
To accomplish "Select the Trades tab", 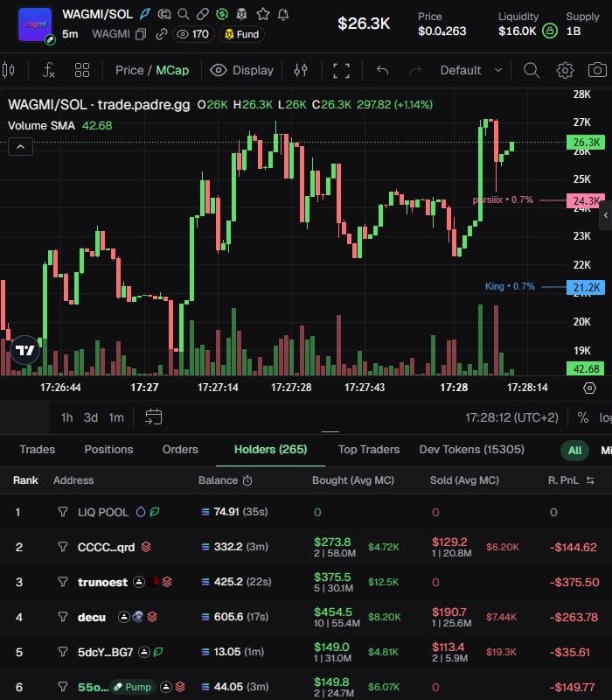I will click(38, 449).
